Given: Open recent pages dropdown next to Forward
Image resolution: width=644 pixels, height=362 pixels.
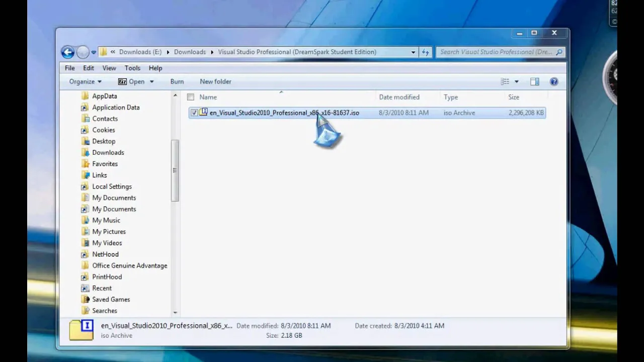Looking at the screenshot, I should [94, 52].
